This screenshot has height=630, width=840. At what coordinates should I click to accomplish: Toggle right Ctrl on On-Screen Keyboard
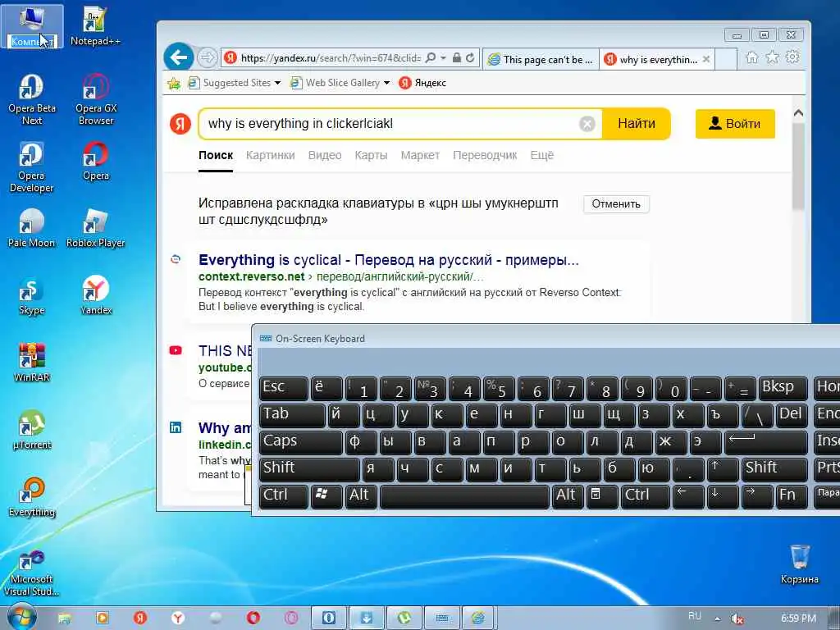645,496
